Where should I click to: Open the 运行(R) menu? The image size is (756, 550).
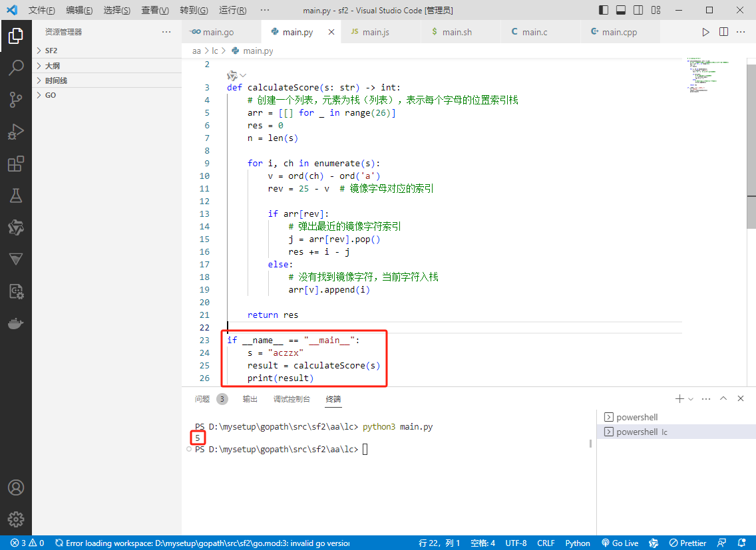[x=232, y=10]
